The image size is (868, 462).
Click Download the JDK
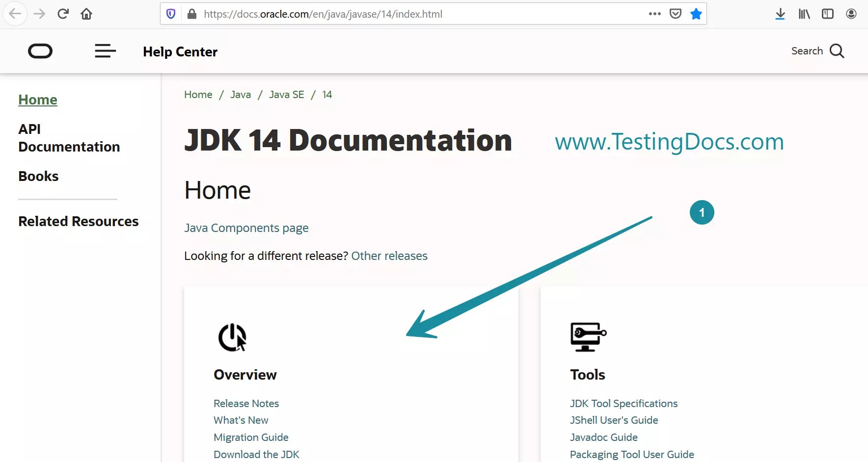point(256,454)
